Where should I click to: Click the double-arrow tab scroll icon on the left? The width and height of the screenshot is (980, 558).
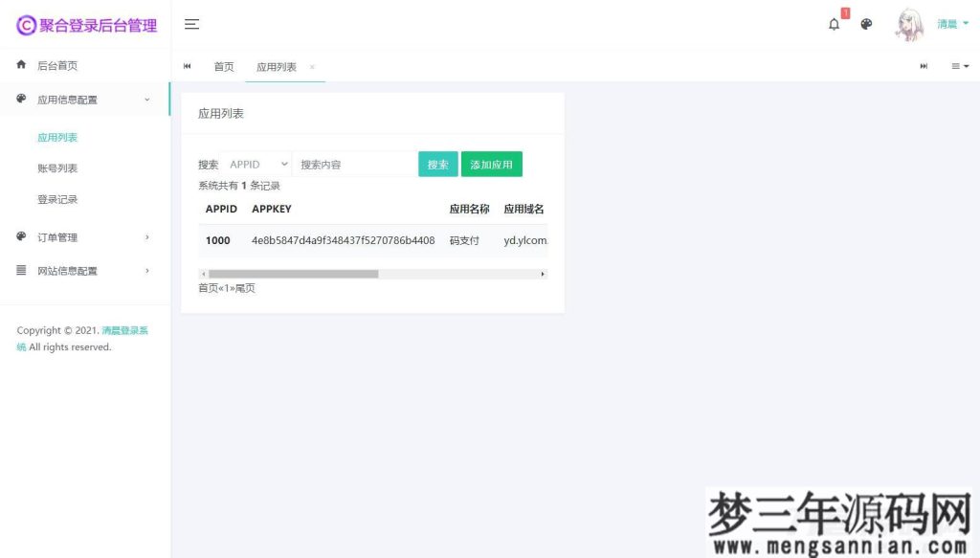(x=188, y=66)
